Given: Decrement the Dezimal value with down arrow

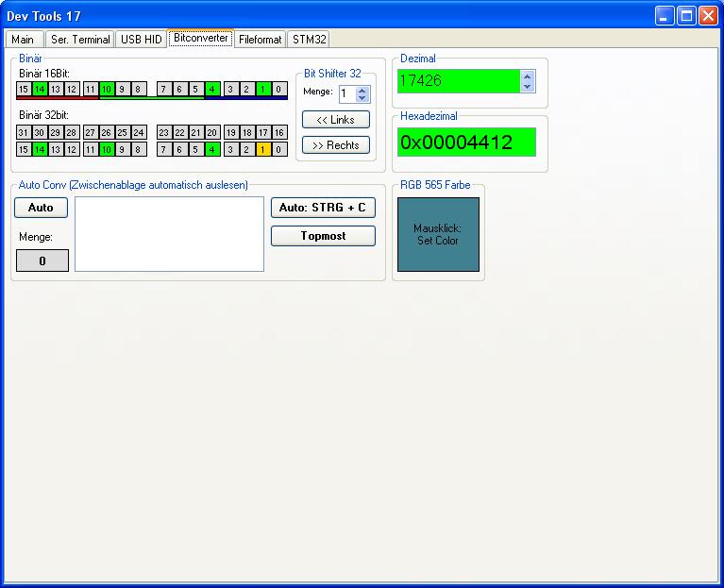Looking at the screenshot, I should point(527,86).
